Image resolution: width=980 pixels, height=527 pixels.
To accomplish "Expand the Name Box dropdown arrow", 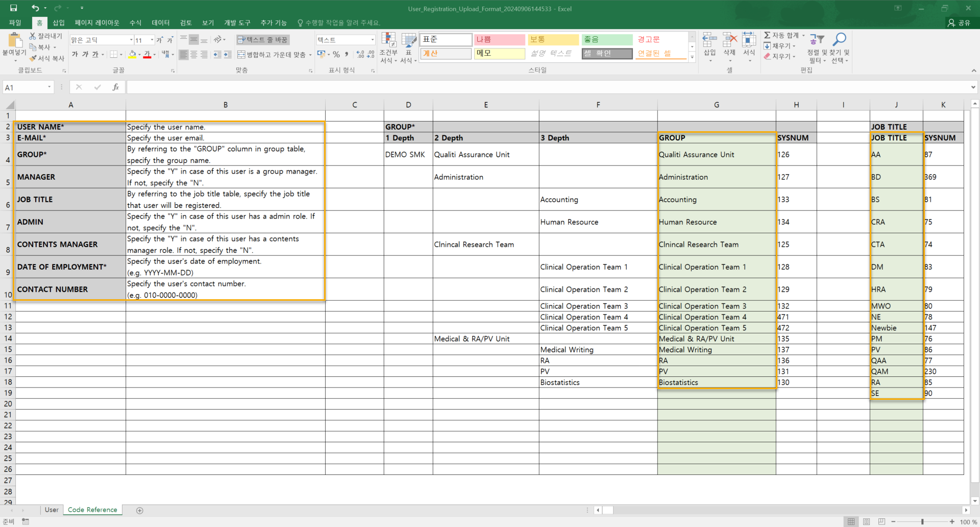I will [x=49, y=87].
